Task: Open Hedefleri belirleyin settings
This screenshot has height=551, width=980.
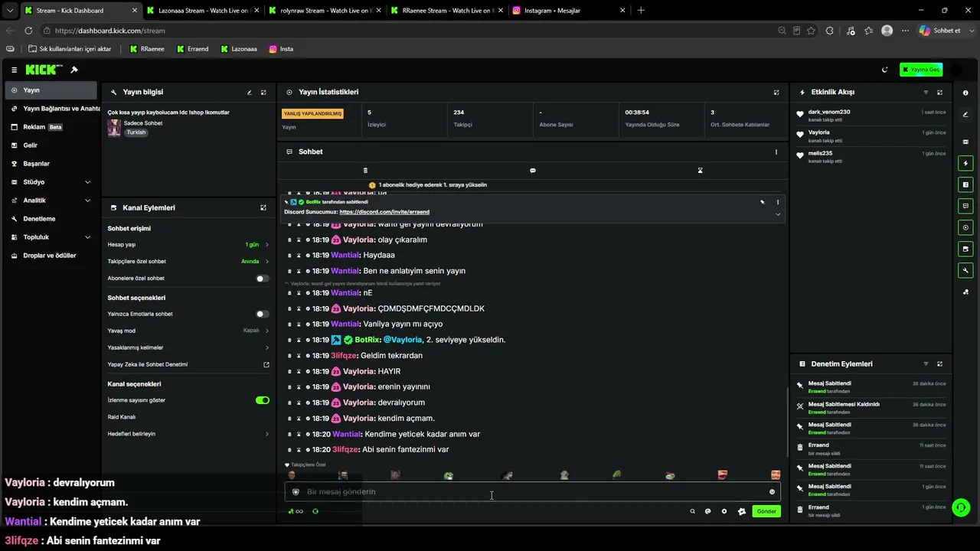Action: tap(188, 434)
